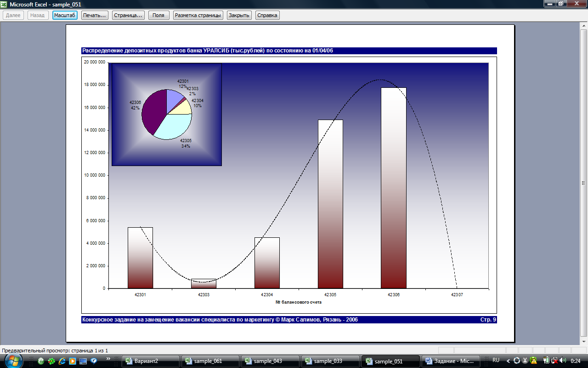Image resolution: width=588 pixels, height=368 pixels.
Task: Switch to sample_043 taskbar window
Action: click(270, 361)
